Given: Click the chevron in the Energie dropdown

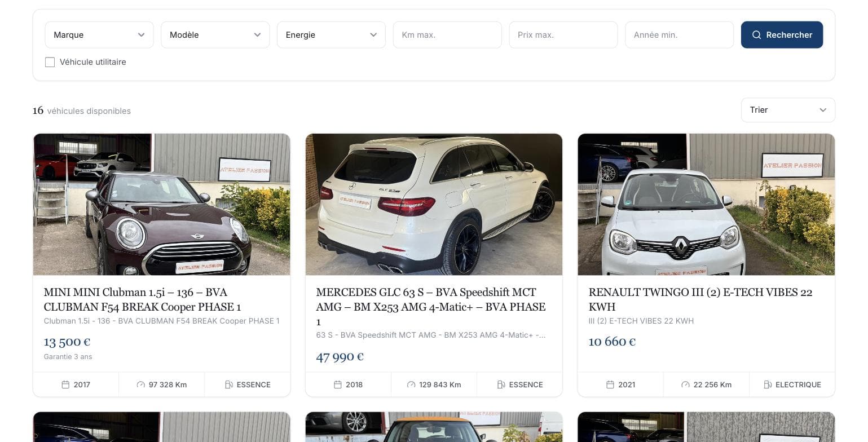Looking at the screenshot, I should [373, 35].
